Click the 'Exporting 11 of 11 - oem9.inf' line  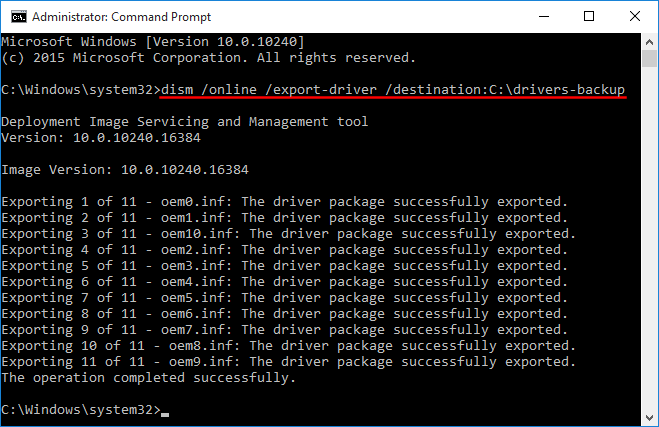click(x=289, y=362)
